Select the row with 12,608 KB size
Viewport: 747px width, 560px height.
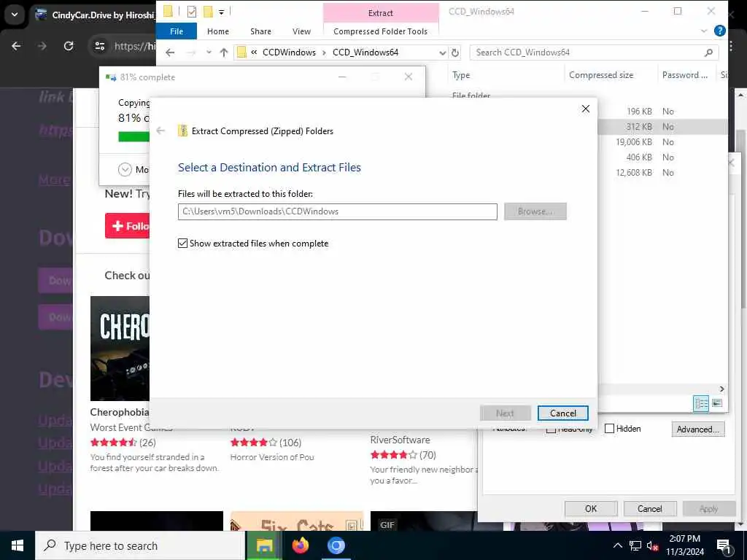[x=662, y=172]
